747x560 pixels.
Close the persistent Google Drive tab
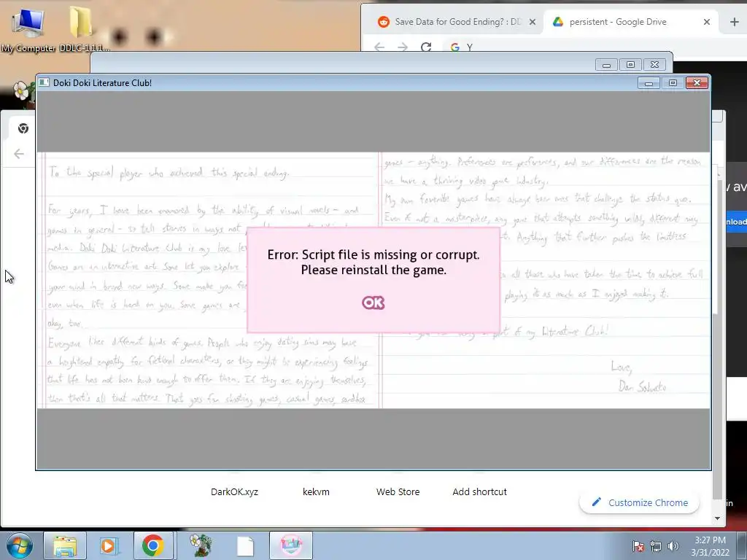click(x=707, y=22)
